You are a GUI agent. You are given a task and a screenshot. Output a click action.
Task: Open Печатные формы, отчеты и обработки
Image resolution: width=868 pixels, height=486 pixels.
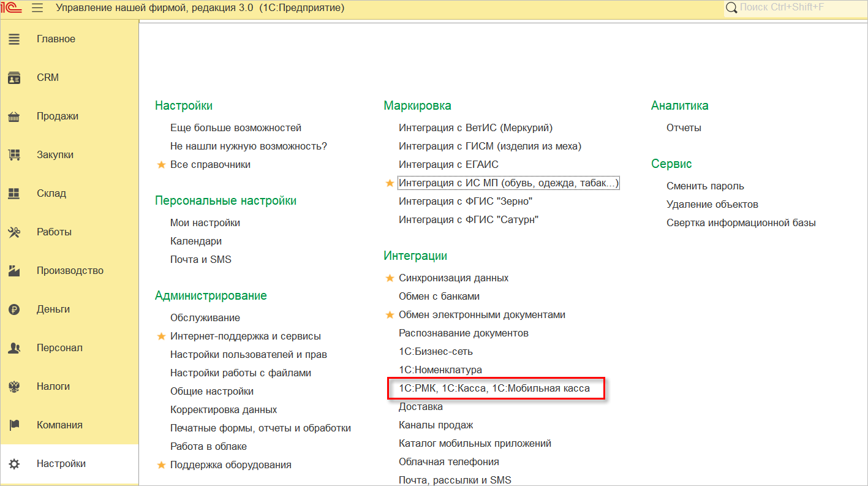[260, 428]
